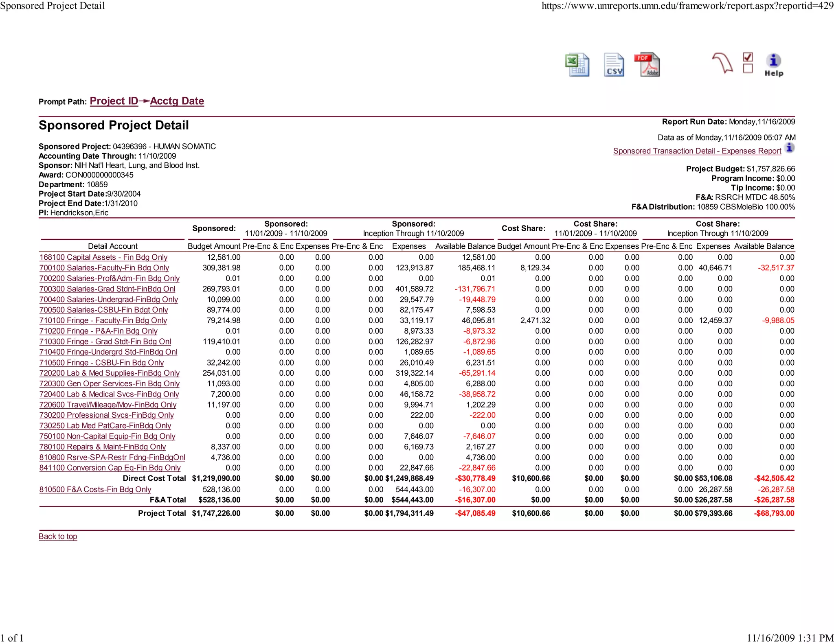Open the Acctg Date prompt link
The height and width of the screenshot is (644, 834).
177,101
